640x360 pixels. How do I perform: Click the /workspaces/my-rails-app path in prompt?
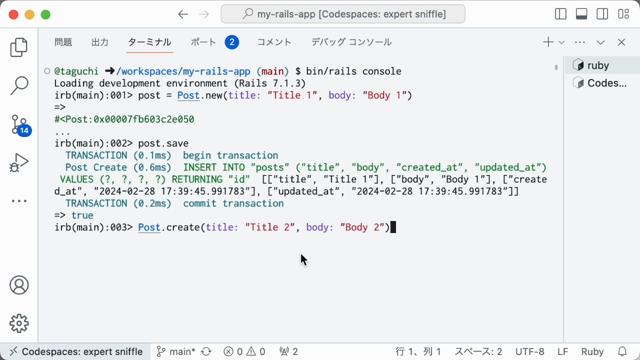[x=183, y=71]
